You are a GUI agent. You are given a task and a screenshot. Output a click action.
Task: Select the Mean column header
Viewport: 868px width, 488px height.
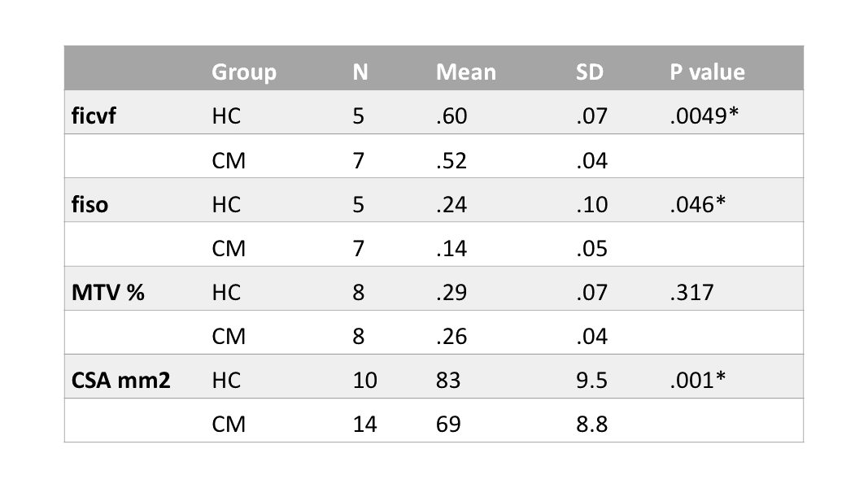click(465, 72)
